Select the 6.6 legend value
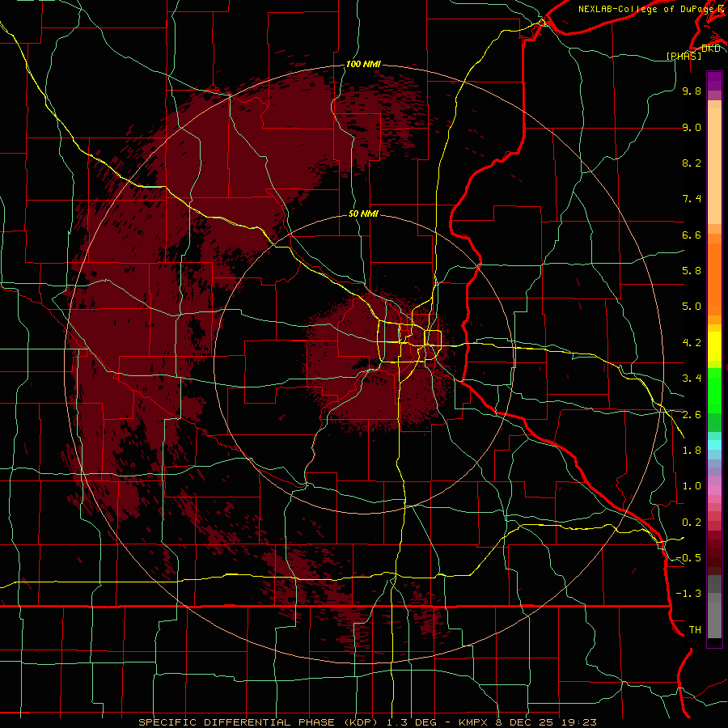This screenshot has width=728, height=728. click(692, 235)
